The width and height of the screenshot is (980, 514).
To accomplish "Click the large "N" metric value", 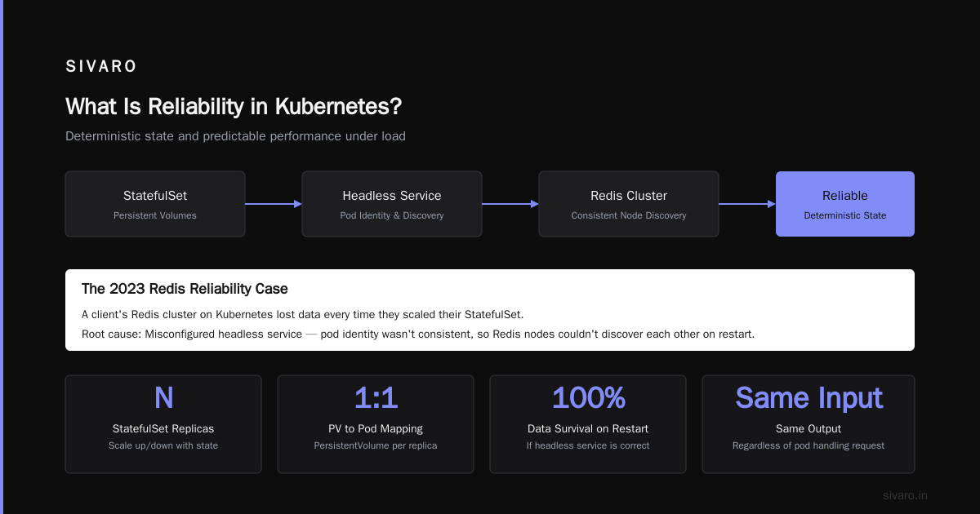I will [x=163, y=398].
